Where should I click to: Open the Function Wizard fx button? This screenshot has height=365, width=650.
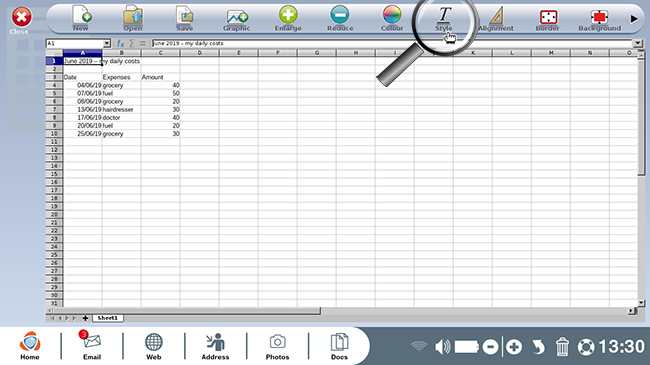120,43
